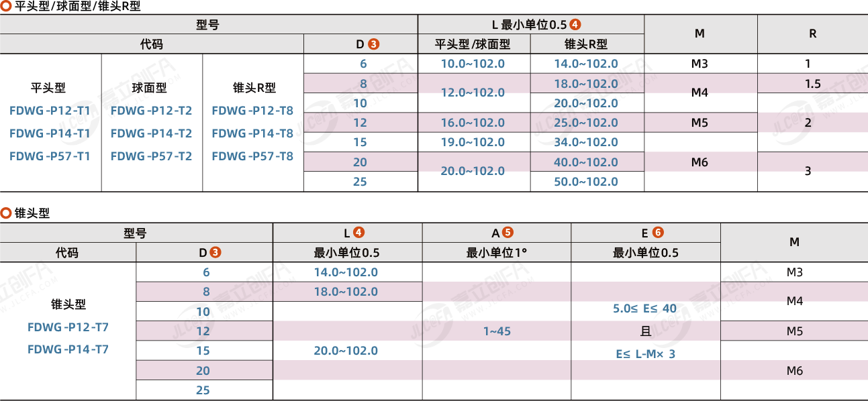
Task: Click badge 4 next to L 最小单位0.5 header
Action: [575, 25]
